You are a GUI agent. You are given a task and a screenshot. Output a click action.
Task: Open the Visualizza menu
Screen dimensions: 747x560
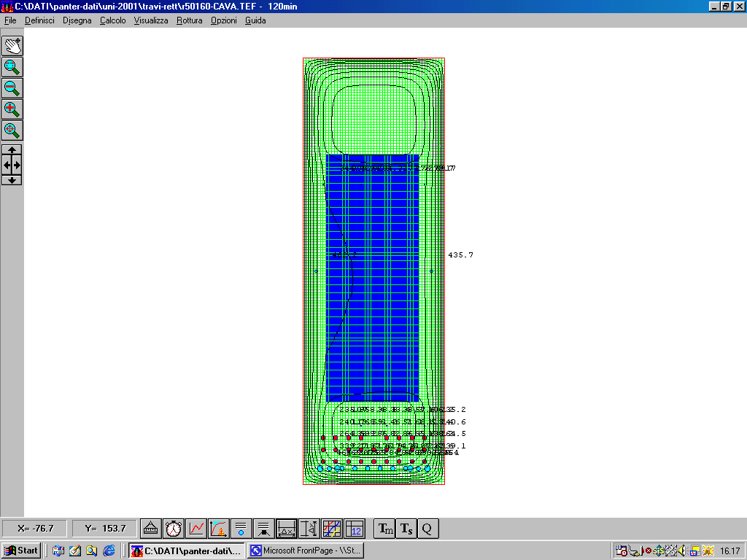150,20
